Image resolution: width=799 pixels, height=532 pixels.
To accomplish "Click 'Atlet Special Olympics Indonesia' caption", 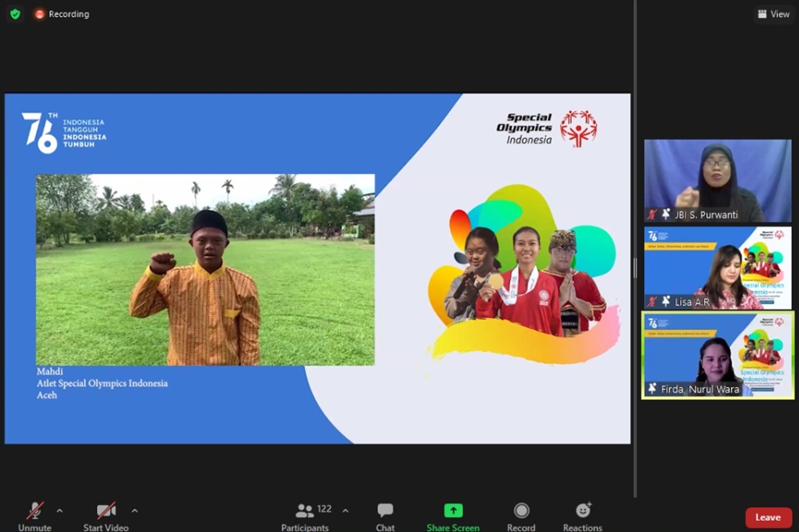I will [x=102, y=383].
